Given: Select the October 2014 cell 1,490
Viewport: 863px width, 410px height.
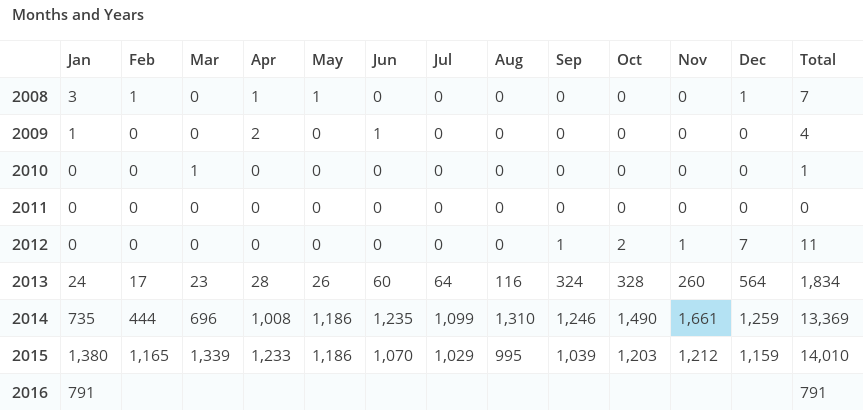Looking at the screenshot, I should point(636,318).
